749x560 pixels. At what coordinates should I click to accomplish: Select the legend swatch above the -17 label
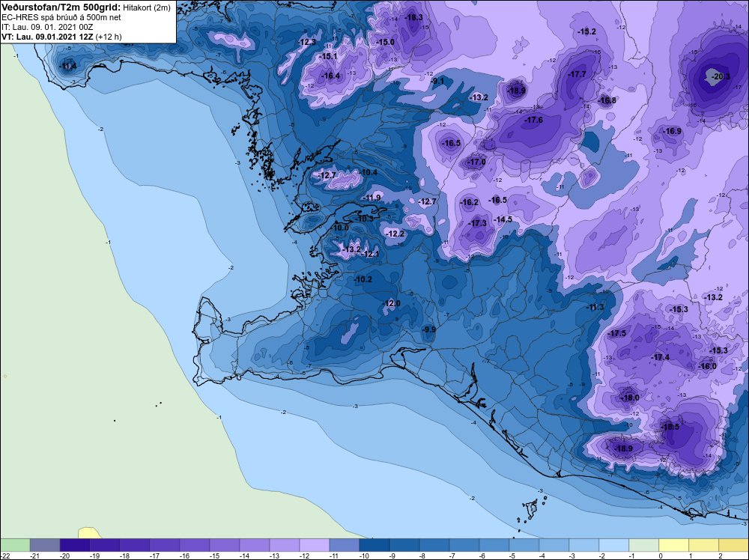pos(164,545)
